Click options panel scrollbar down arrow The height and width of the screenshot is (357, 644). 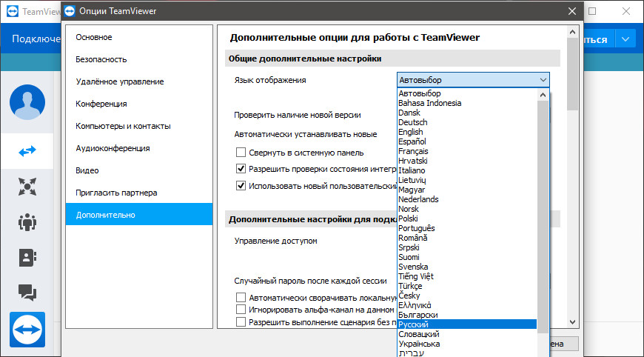[572, 322]
